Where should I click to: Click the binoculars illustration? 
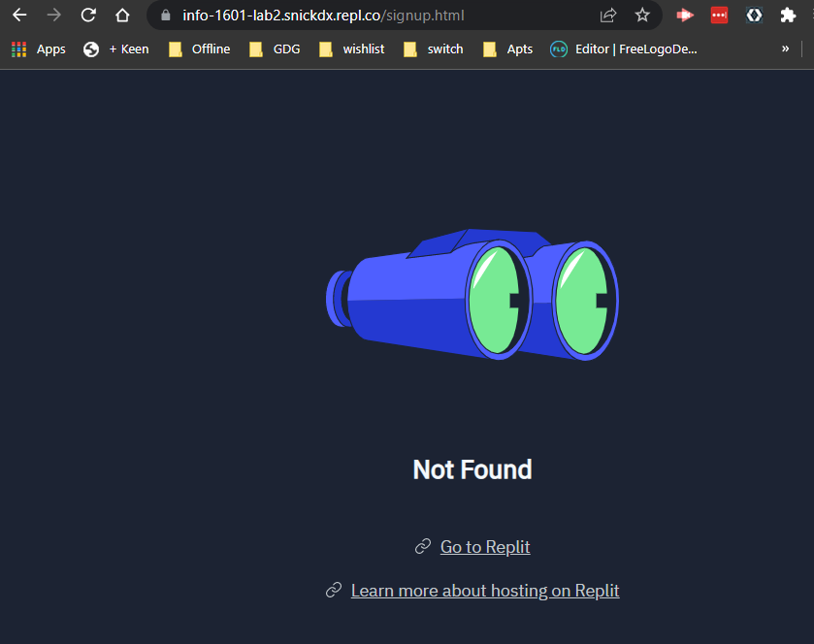pyautogui.click(x=472, y=294)
